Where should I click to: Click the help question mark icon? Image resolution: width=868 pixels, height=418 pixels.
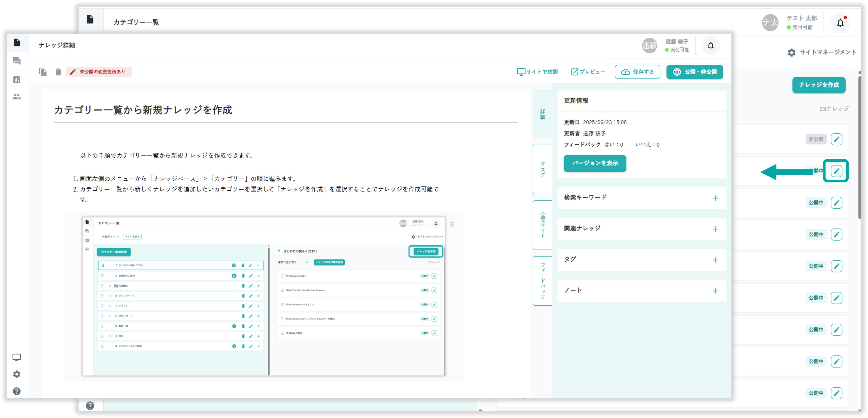[16, 391]
